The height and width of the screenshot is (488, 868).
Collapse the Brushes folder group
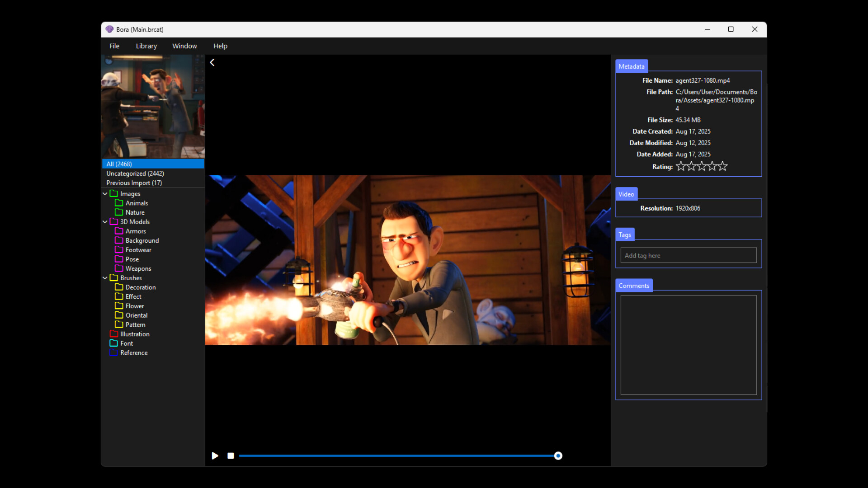pyautogui.click(x=105, y=278)
